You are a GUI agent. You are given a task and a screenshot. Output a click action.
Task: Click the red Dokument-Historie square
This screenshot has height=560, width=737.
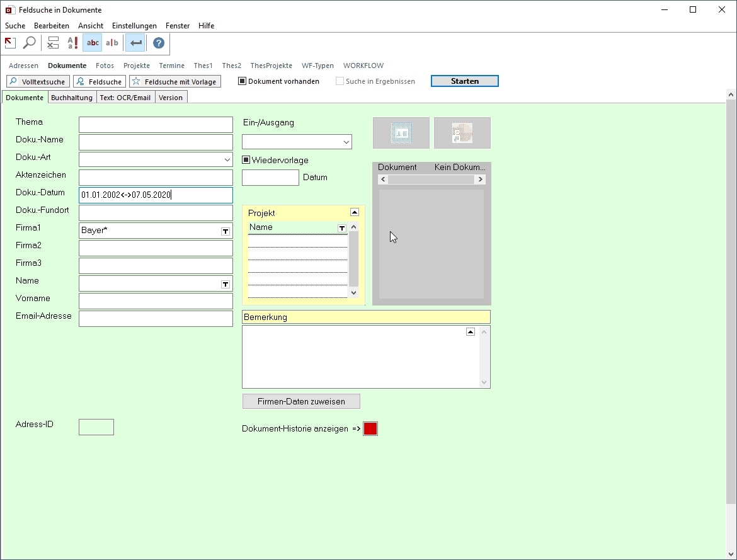click(x=370, y=429)
